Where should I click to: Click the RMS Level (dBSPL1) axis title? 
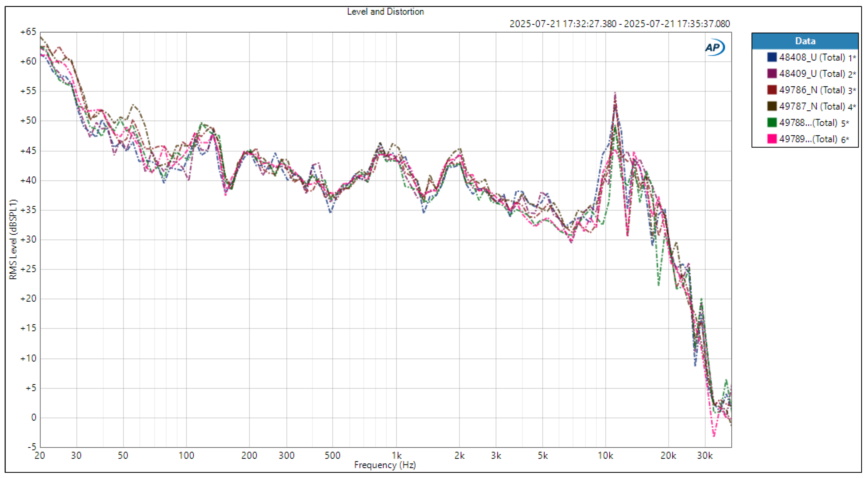pyautogui.click(x=13, y=239)
